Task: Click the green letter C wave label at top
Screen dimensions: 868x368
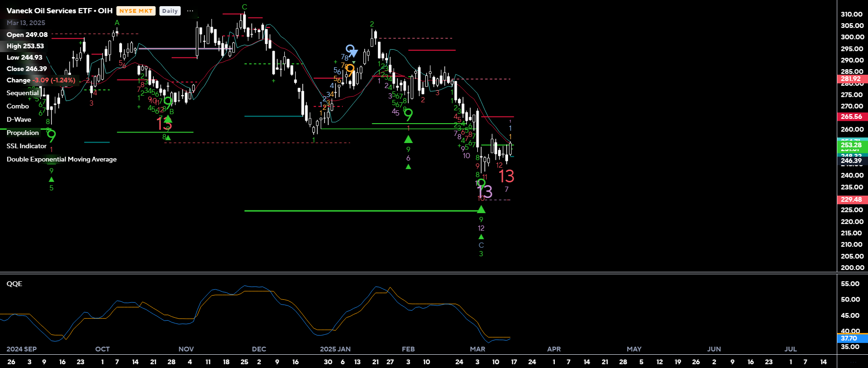Action: [x=245, y=7]
